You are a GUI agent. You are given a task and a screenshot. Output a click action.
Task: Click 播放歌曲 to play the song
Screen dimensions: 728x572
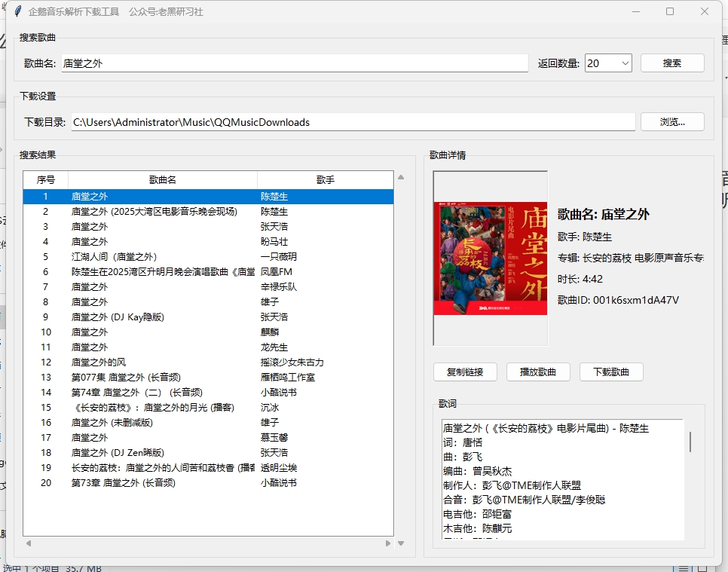click(x=538, y=372)
